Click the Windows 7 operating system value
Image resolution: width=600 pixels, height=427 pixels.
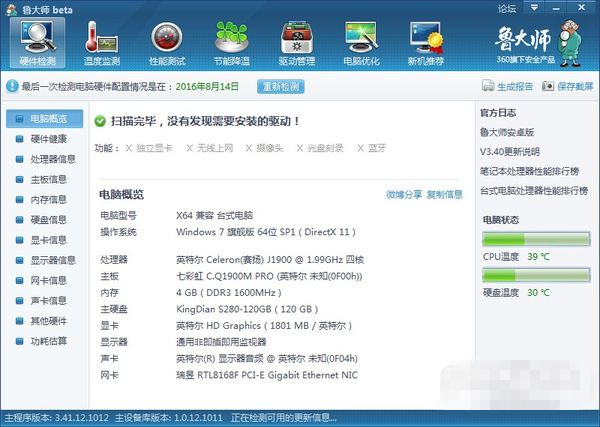click(x=266, y=232)
